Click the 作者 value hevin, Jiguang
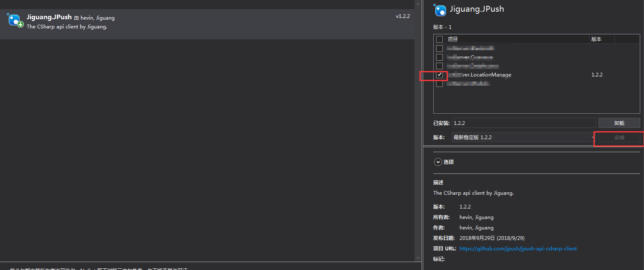644x270 pixels. (x=477, y=228)
